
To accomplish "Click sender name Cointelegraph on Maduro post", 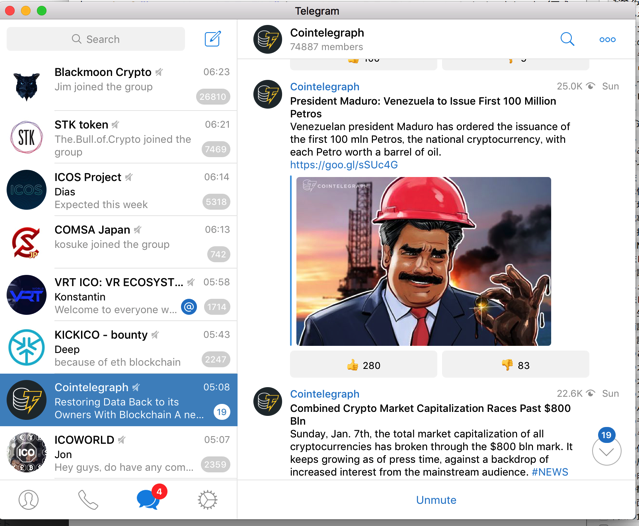I will (325, 87).
